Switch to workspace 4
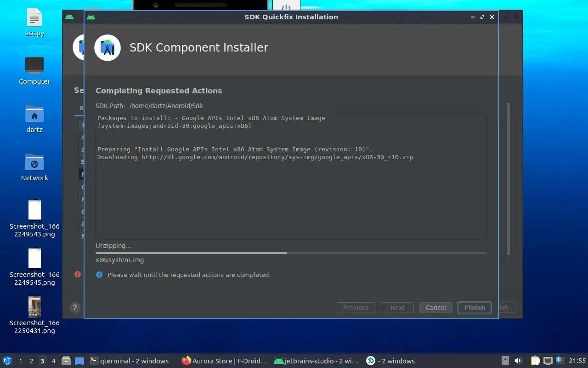The width and height of the screenshot is (588, 368). pyautogui.click(x=53, y=361)
